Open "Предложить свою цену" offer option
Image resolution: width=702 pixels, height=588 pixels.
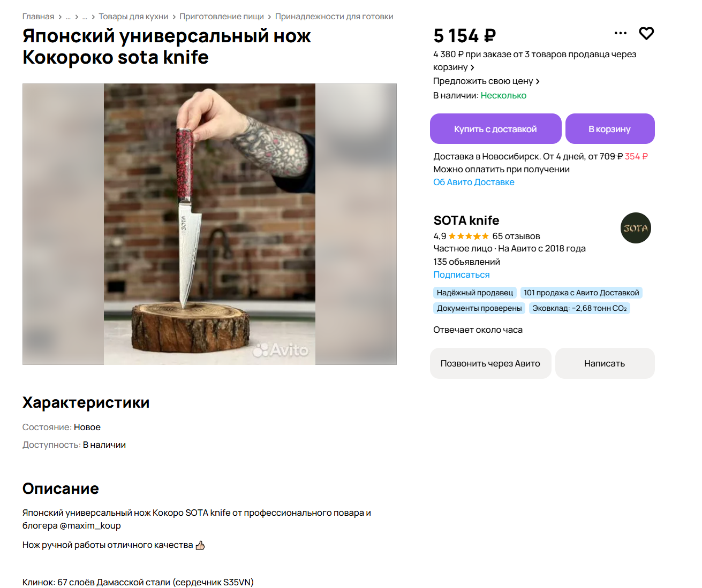coord(486,81)
